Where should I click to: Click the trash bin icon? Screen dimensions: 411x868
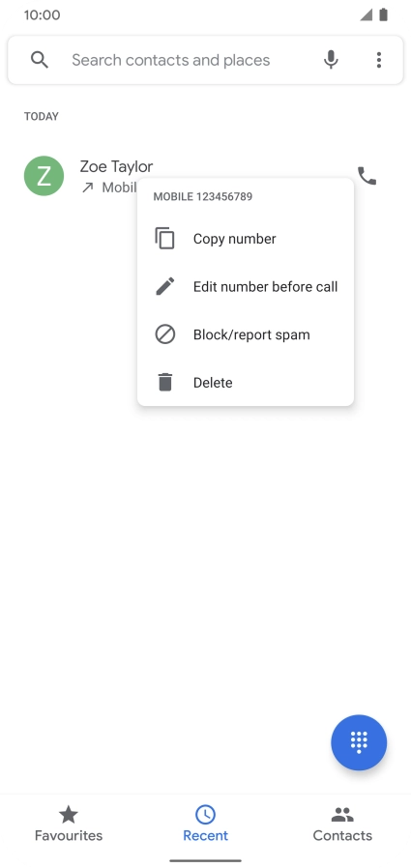164,383
